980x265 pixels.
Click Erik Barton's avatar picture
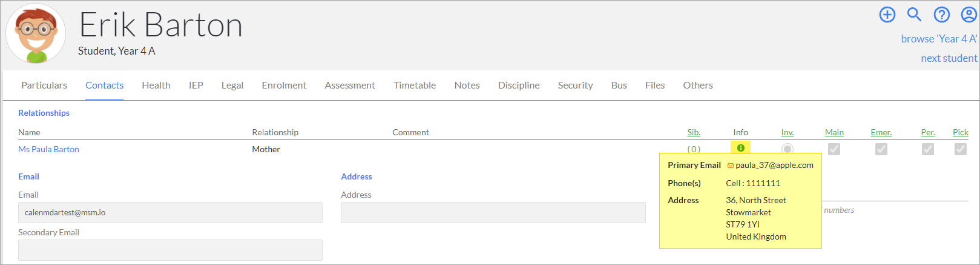(36, 34)
